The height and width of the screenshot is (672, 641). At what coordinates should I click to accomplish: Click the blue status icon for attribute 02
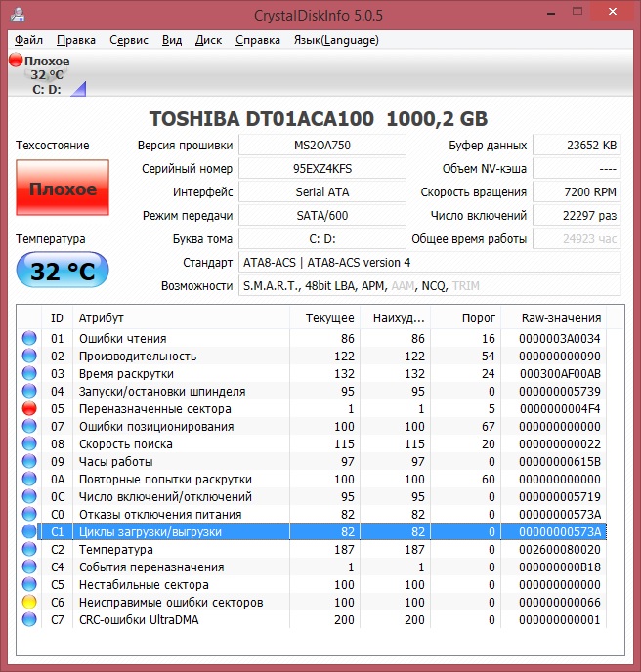(29, 356)
